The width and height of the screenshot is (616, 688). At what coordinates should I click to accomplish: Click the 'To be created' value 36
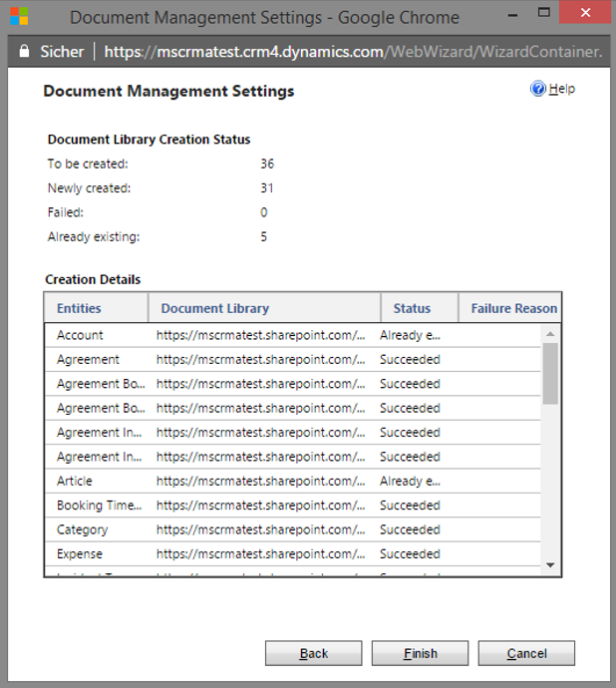point(267,164)
